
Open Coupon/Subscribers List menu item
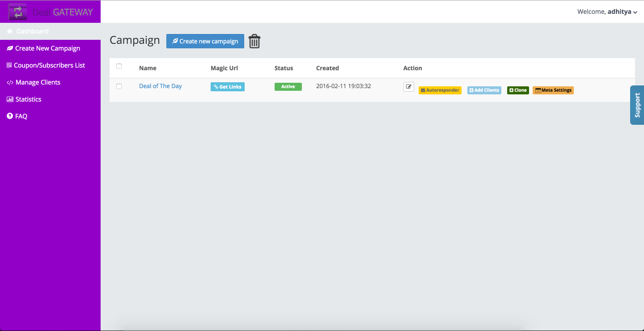49,65
